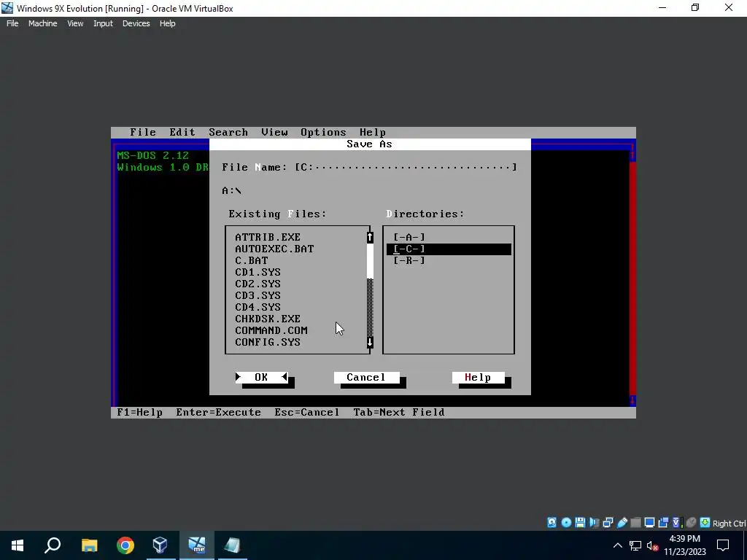Click the muted volume tray icon
The width and height of the screenshot is (747, 560).
tap(652, 545)
